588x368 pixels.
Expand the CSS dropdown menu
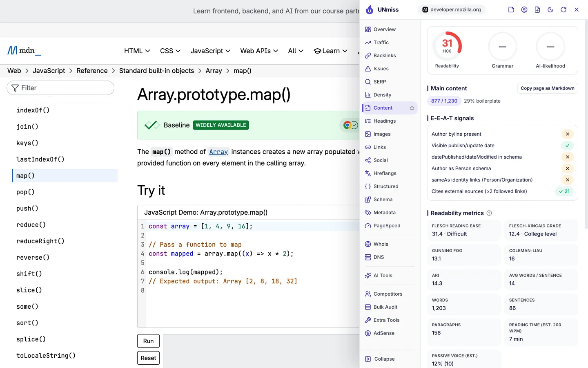pos(170,51)
